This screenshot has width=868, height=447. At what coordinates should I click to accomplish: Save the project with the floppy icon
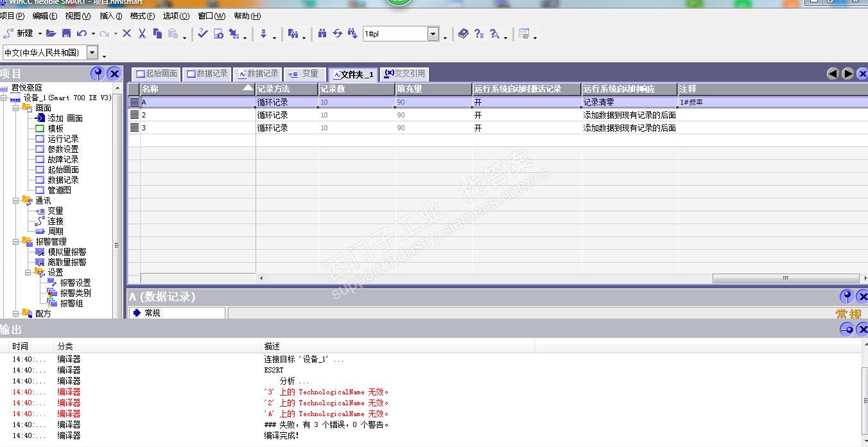tap(66, 33)
